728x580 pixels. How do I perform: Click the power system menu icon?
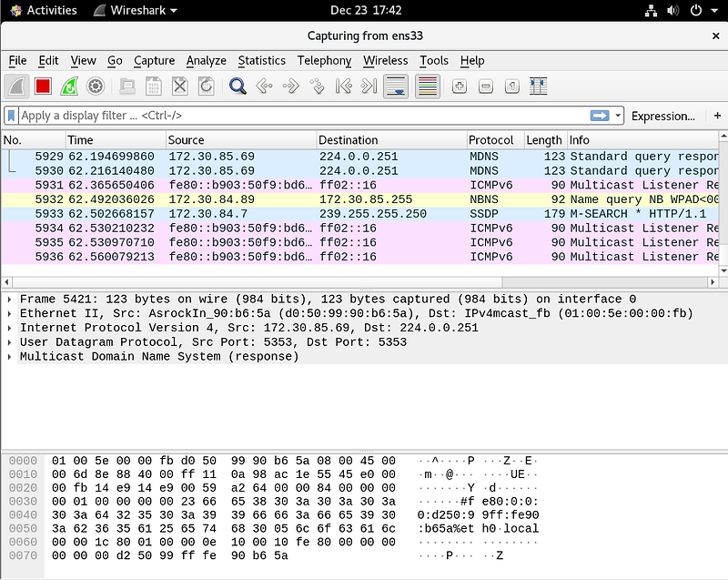click(696, 10)
